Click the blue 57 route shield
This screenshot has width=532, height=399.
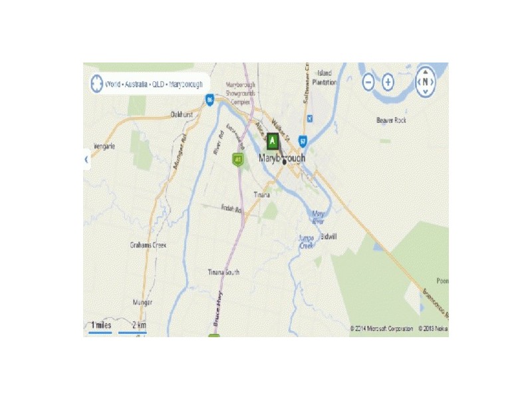[x=303, y=141]
